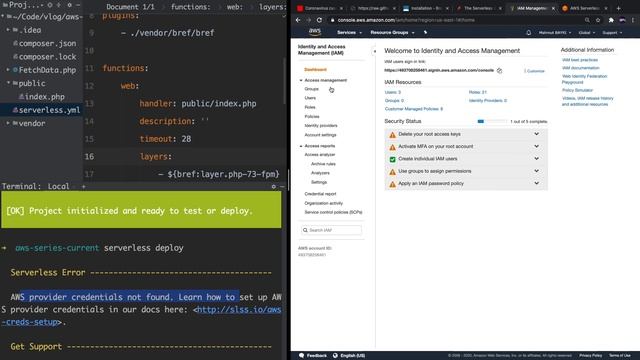Switch to the AWS Serverless browser tab
The height and width of the screenshot is (360, 640).
coord(585,8)
